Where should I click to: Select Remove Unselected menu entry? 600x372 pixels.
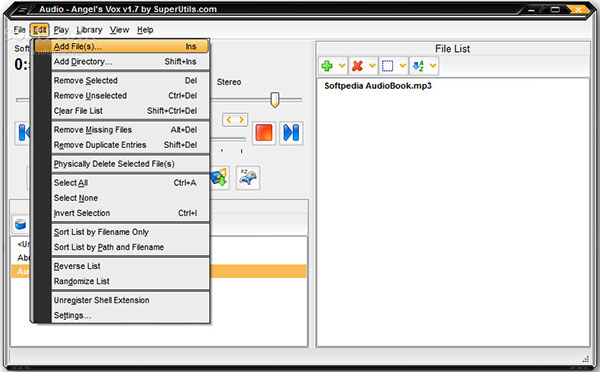(130, 96)
